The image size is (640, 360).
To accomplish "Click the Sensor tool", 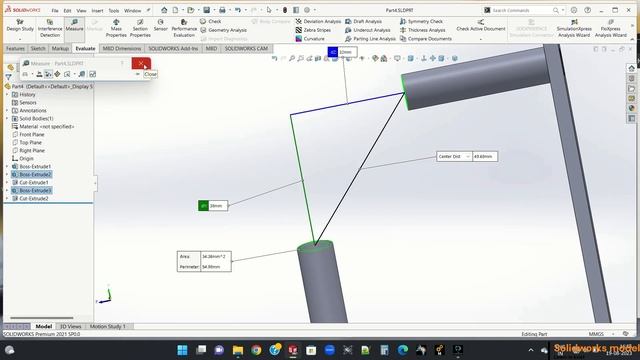I will tap(160, 25).
